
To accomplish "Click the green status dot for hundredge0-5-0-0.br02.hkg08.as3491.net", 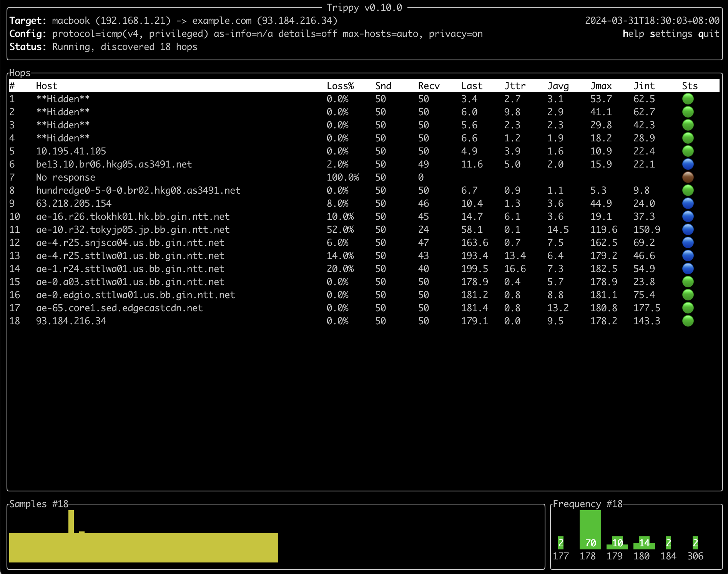I will click(688, 191).
